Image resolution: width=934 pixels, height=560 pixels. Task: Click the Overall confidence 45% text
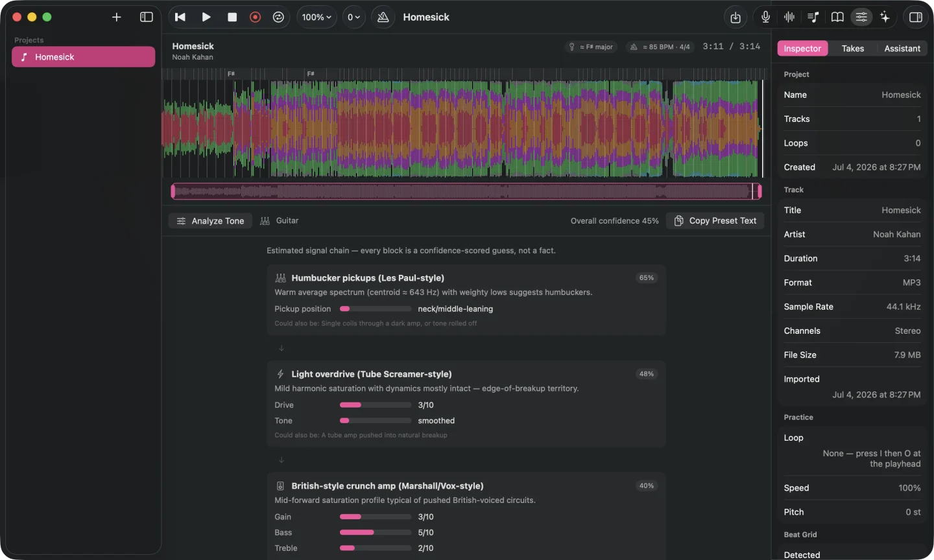tap(614, 221)
